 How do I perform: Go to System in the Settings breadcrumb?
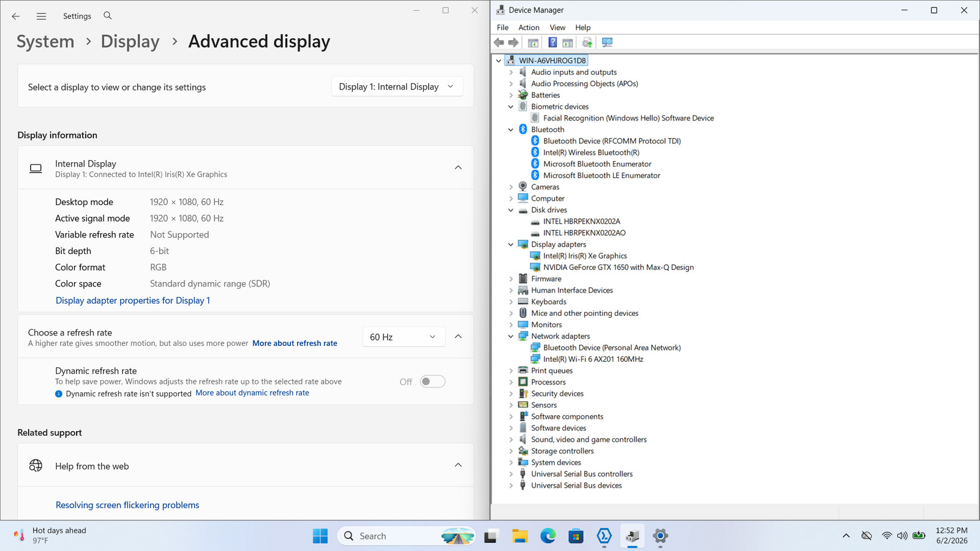pos(45,42)
